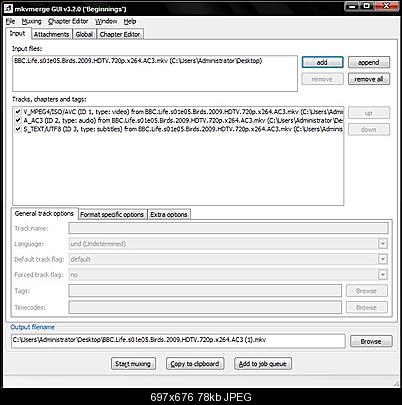402x405 pixels.
Task: Open the File menu
Action: point(10,22)
